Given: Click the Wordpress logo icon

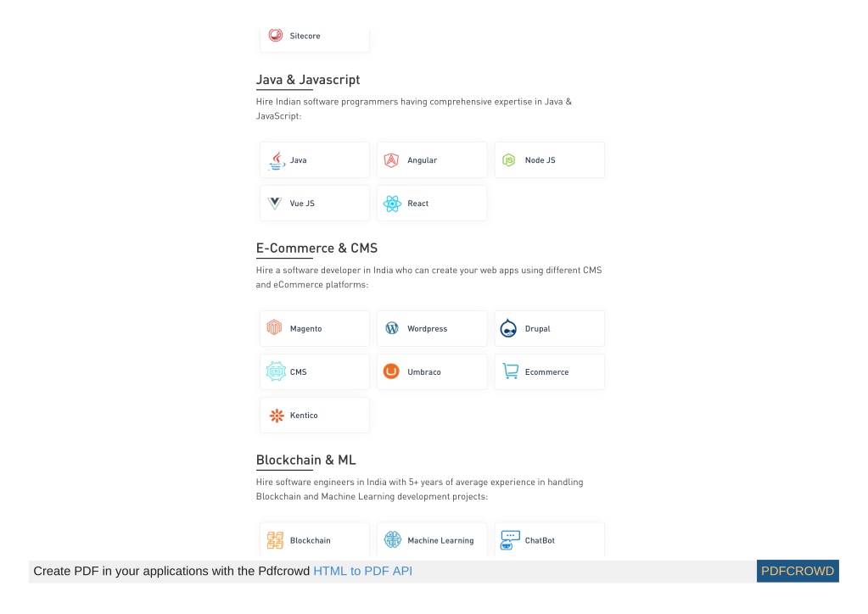Looking at the screenshot, I should (x=392, y=328).
